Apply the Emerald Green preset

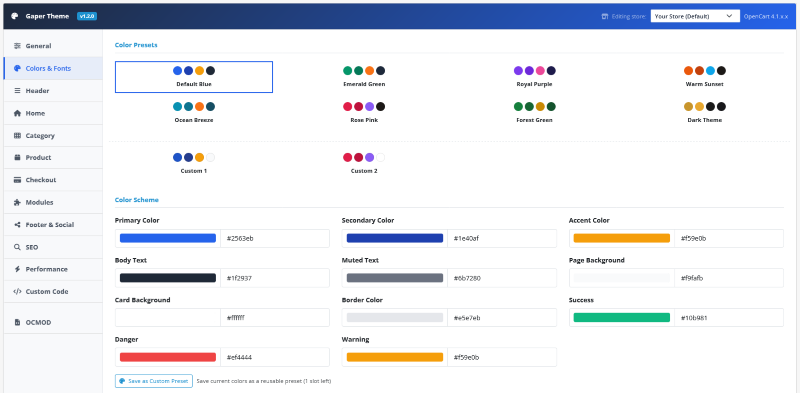[364, 77]
